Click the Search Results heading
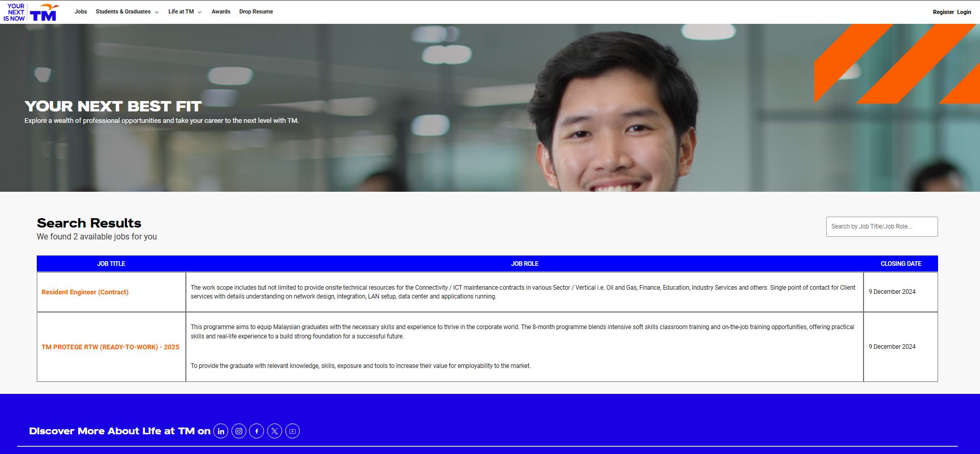Image resolution: width=980 pixels, height=454 pixels. pos(89,223)
